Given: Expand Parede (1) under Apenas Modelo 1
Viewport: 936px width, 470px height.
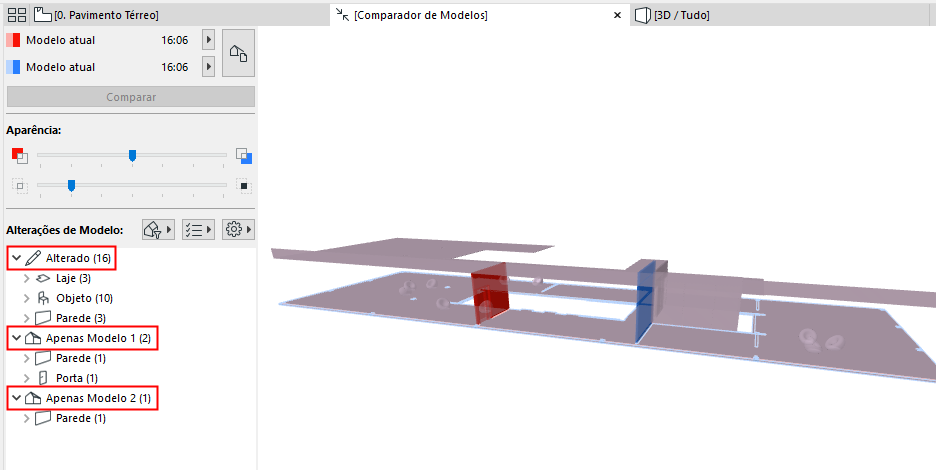Looking at the screenshot, I should coord(26,358).
